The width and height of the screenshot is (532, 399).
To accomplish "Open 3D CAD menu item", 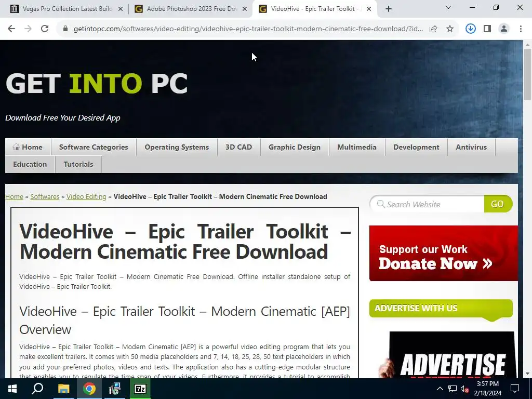I will click(239, 147).
